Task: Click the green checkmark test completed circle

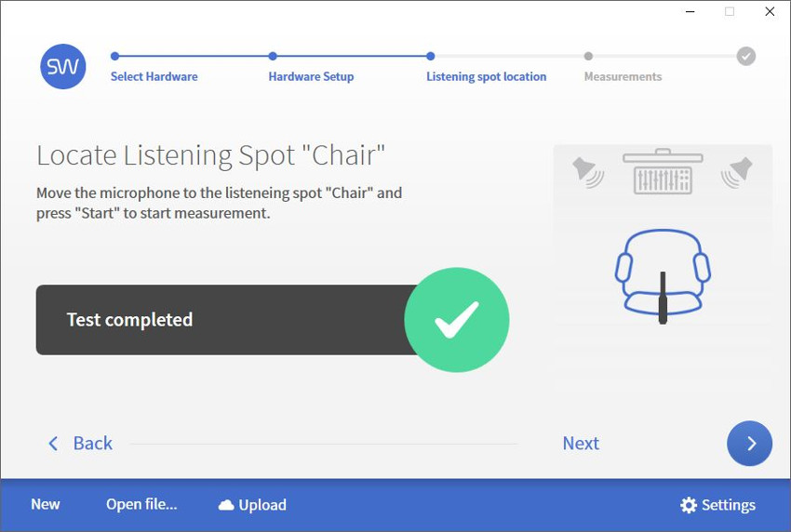Action: click(457, 320)
